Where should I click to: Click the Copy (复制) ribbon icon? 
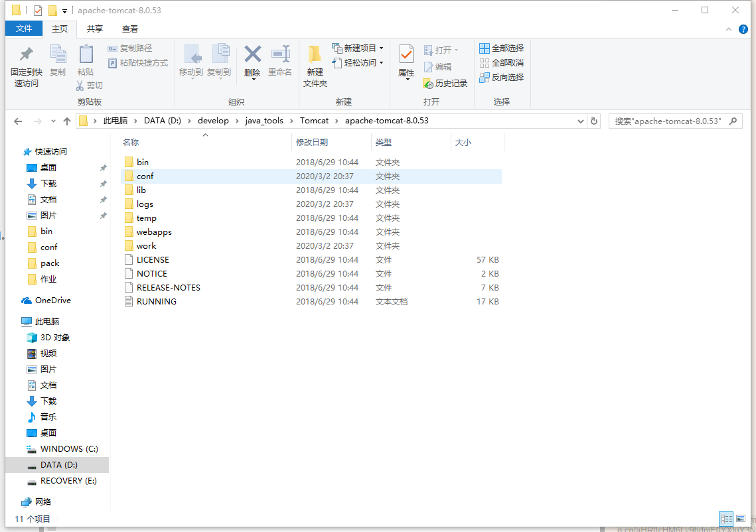(x=58, y=54)
